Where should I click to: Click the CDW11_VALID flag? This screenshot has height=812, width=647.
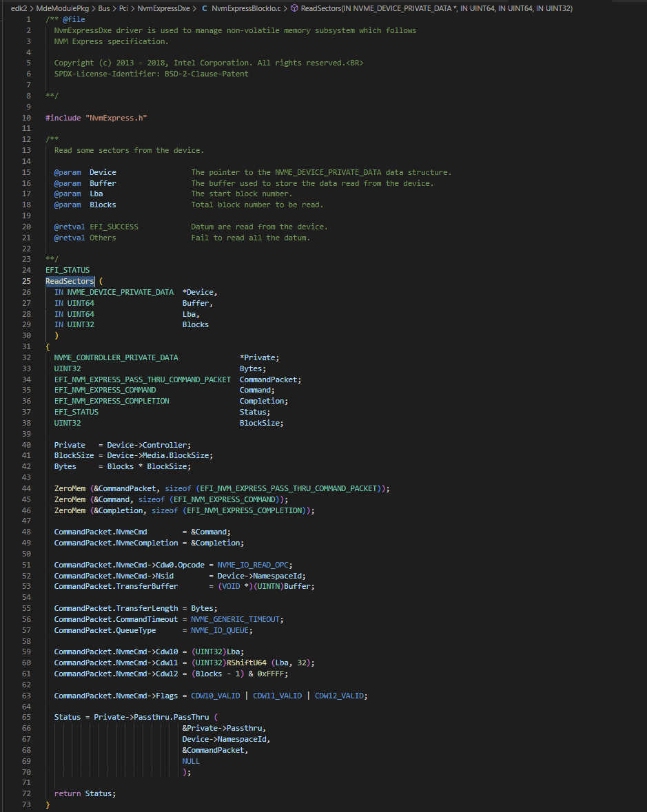click(x=277, y=696)
